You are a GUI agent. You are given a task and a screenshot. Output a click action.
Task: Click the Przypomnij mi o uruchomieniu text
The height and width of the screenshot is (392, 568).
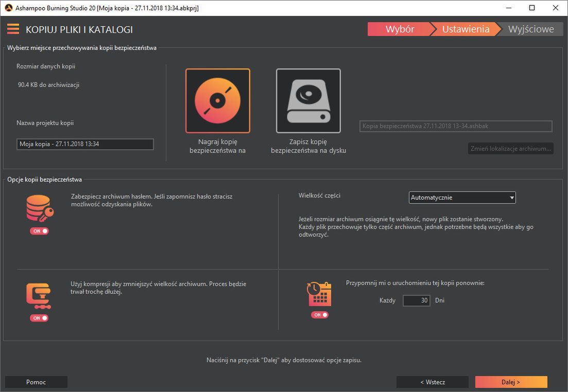415,283
